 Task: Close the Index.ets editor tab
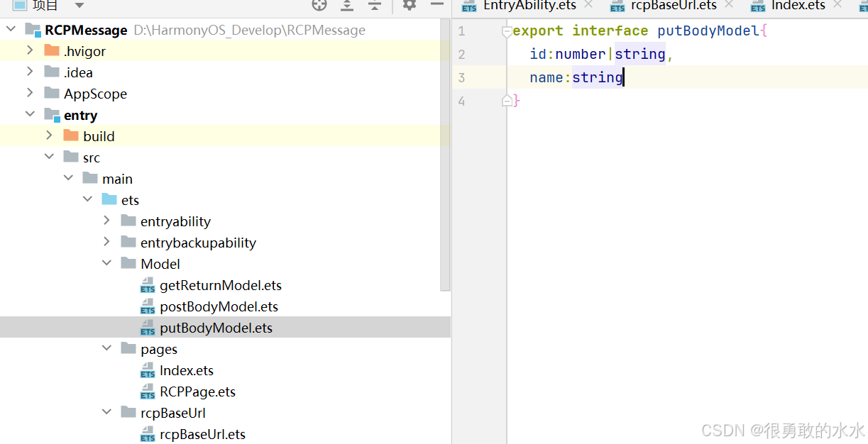[837, 5]
